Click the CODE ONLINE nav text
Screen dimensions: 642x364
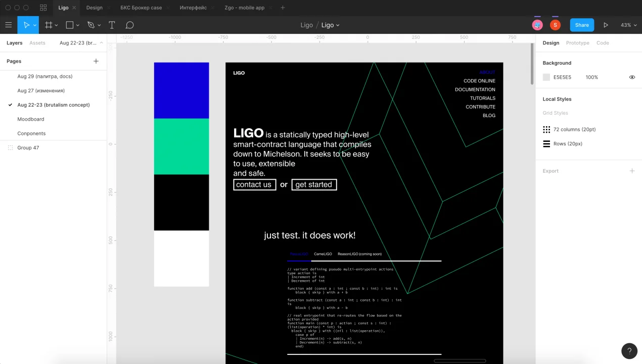479,81
